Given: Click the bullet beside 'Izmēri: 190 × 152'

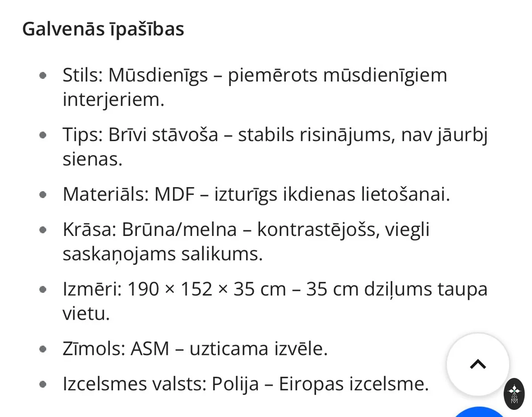Looking at the screenshot, I should pyautogui.click(x=43, y=289).
